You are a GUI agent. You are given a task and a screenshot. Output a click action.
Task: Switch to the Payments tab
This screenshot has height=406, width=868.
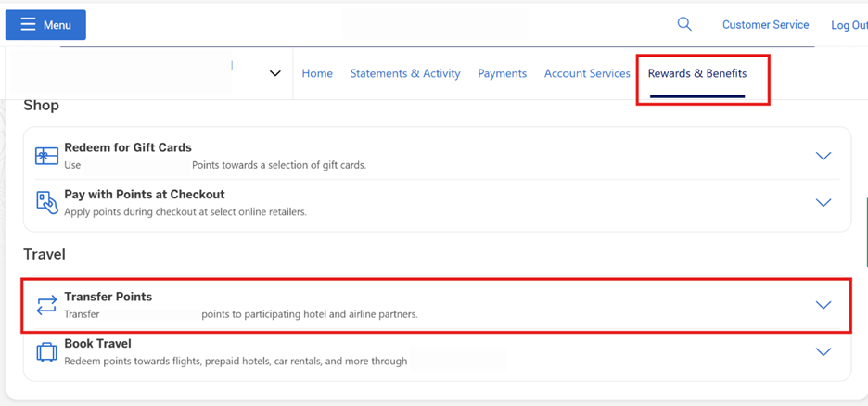(502, 73)
